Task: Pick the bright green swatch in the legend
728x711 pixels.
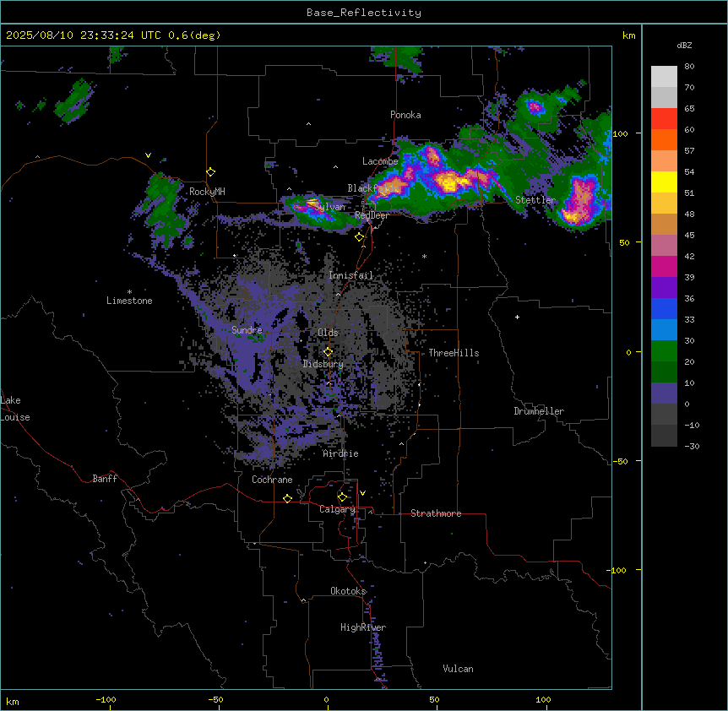Action: coord(664,351)
